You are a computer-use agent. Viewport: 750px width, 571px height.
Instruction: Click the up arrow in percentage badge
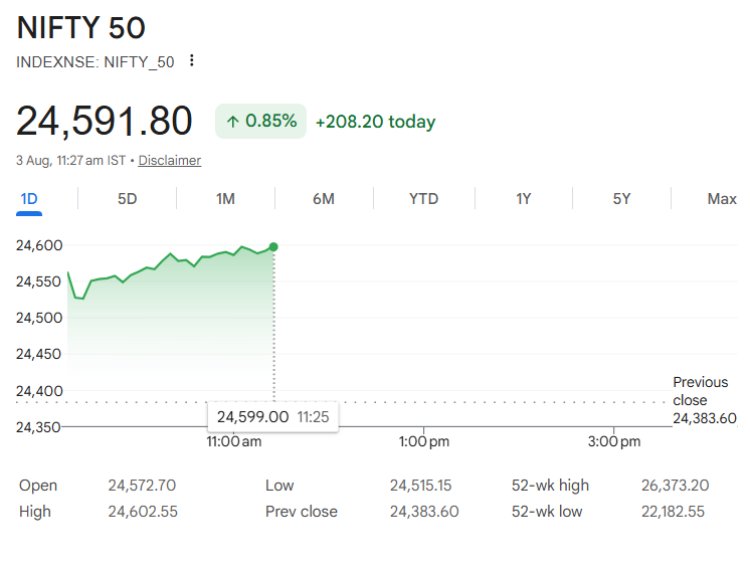click(x=232, y=121)
